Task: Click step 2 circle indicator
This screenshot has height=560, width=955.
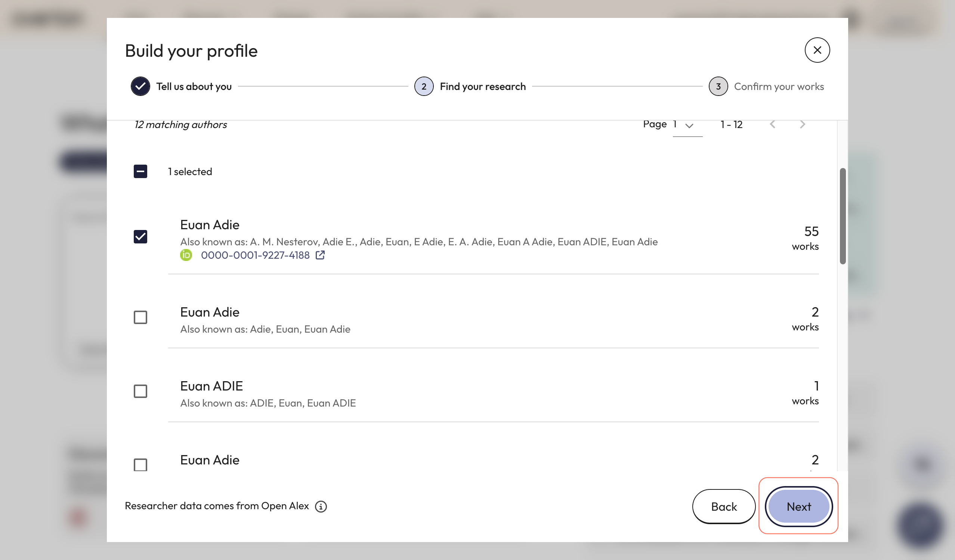Action: pos(424,86)
